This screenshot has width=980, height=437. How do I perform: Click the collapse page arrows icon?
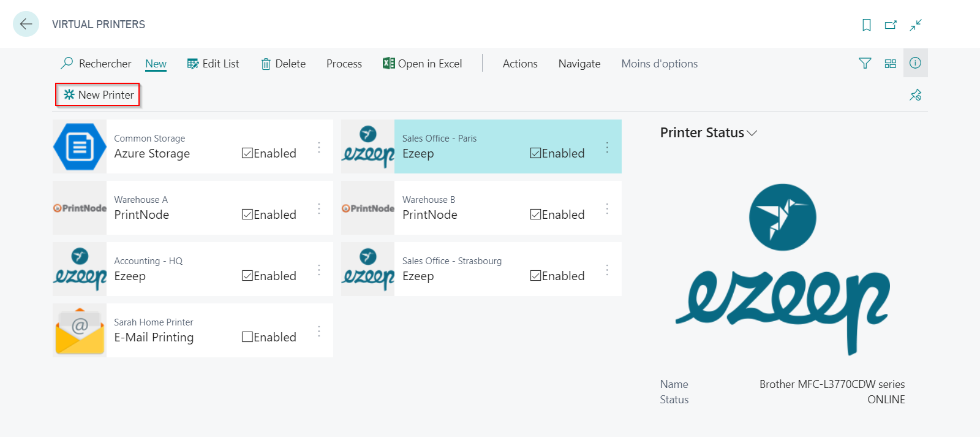point(916,25)
